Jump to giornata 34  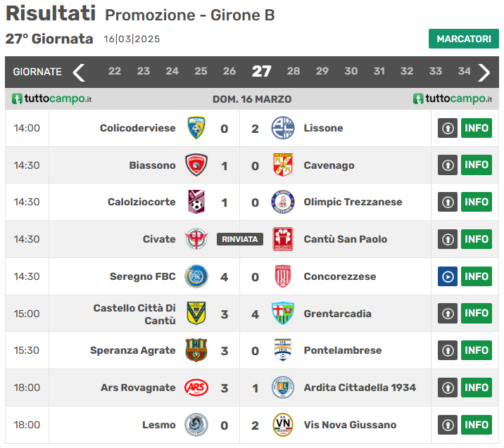click(464, 72)
